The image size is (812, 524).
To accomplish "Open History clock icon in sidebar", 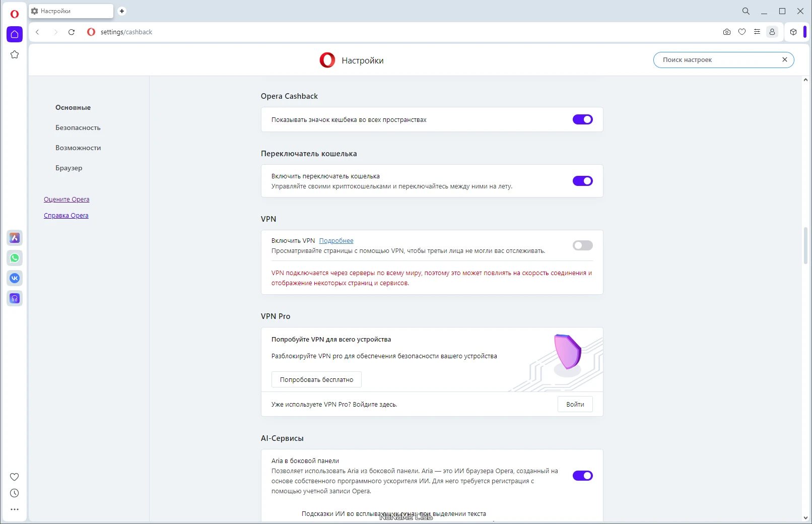I will pyautogui.click(x=15, y=493).
